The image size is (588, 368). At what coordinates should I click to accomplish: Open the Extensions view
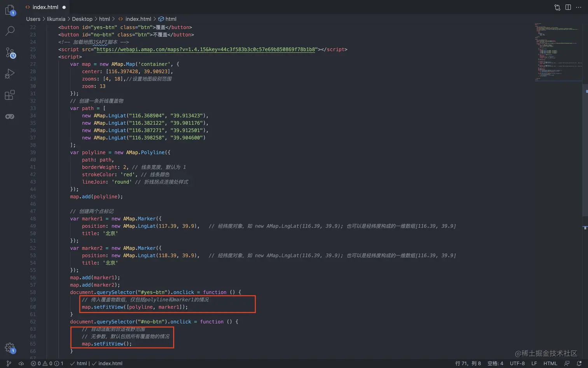pyautogui.click(x=10, y=95)
